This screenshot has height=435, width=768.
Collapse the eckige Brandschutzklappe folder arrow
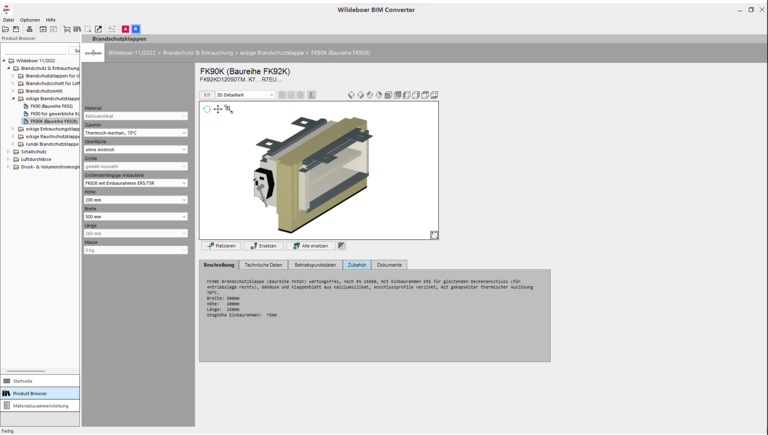point(13,98)
